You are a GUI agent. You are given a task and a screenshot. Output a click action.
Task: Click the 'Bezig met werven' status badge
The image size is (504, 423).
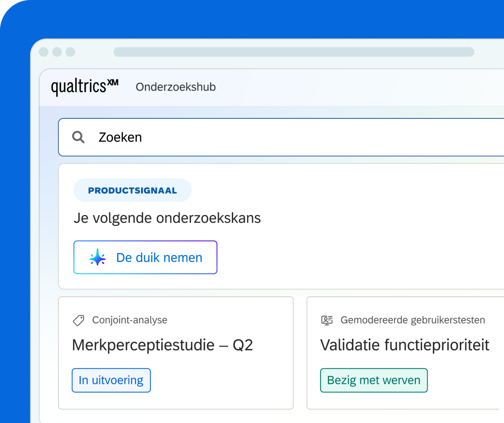point(374,381)
